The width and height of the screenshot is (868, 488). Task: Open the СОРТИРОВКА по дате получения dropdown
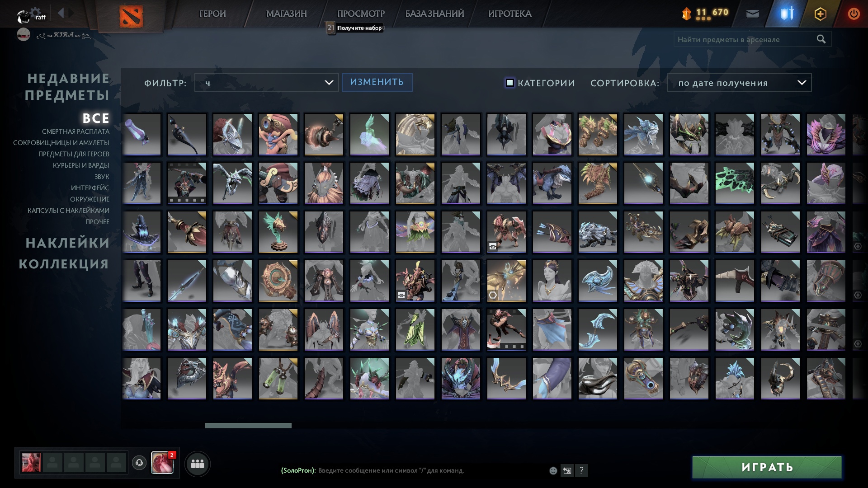click(x=739, y=83)
